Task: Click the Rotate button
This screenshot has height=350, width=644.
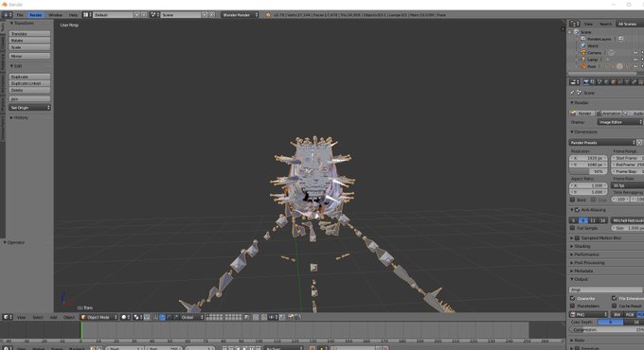Action: point(29,41)
